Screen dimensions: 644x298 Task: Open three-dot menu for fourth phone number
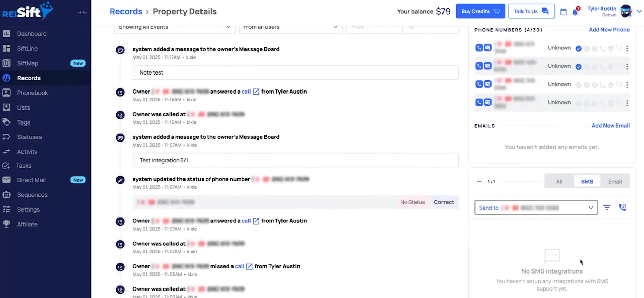click(x=627, y=103)
